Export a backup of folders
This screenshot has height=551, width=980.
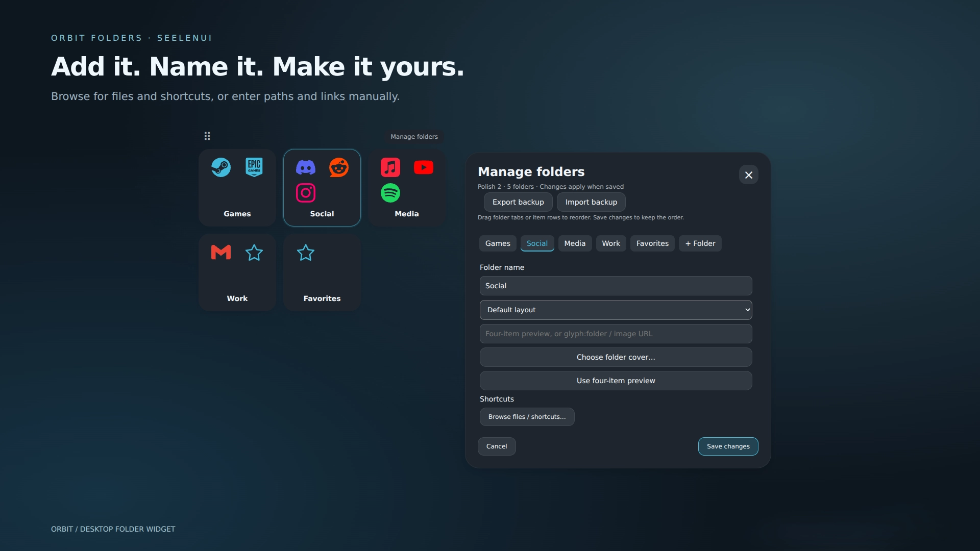point(518,202)
